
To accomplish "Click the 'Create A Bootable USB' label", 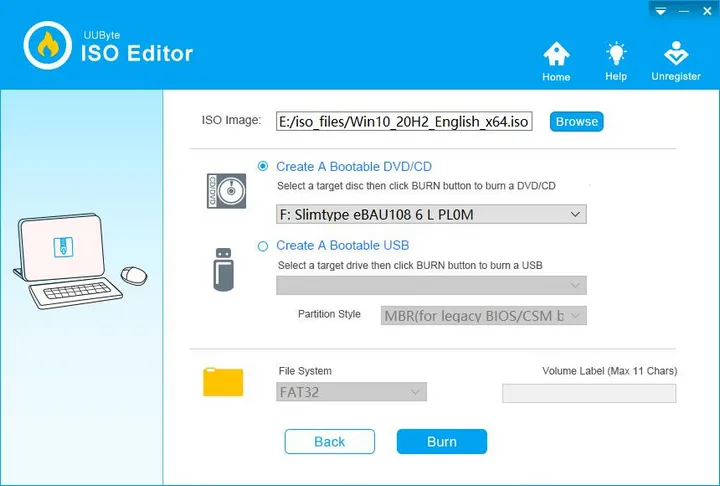I will pos(343,245).
